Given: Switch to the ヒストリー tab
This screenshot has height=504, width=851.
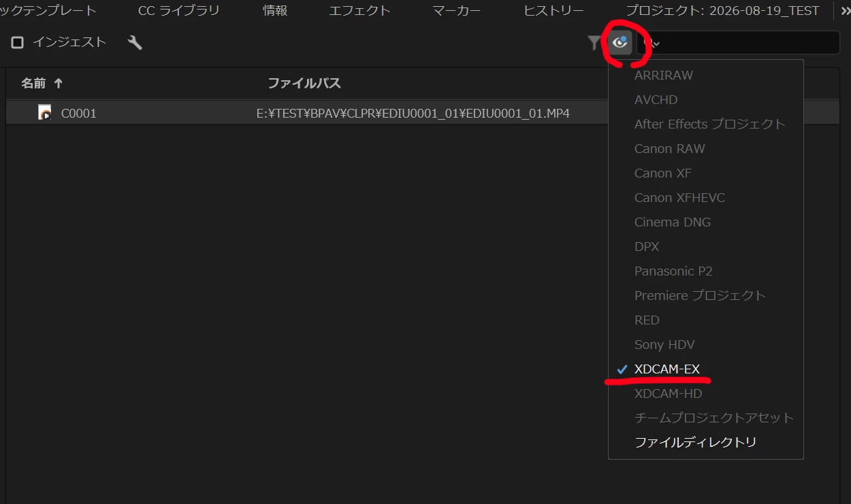Looking at the screenshot, I should [553, 11].
